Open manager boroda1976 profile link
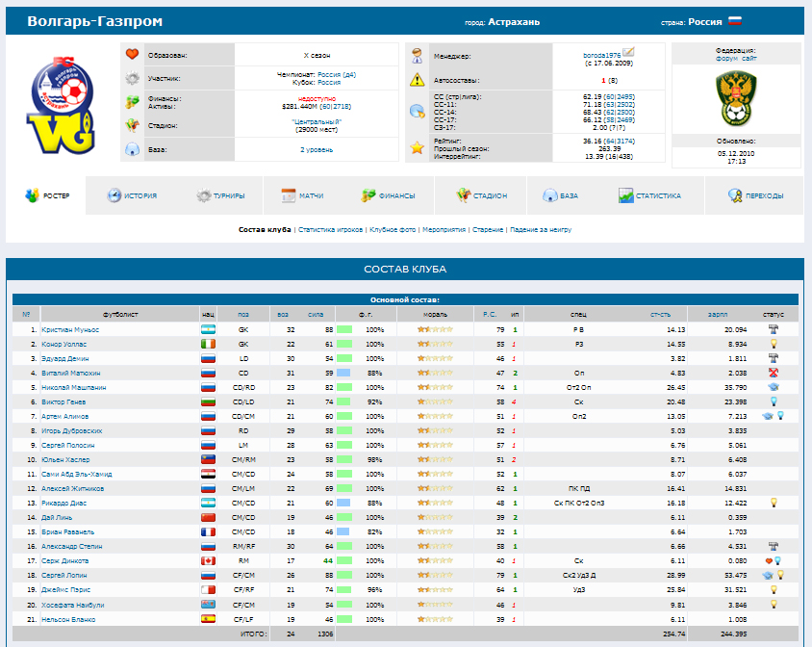 tap(601, 55)
